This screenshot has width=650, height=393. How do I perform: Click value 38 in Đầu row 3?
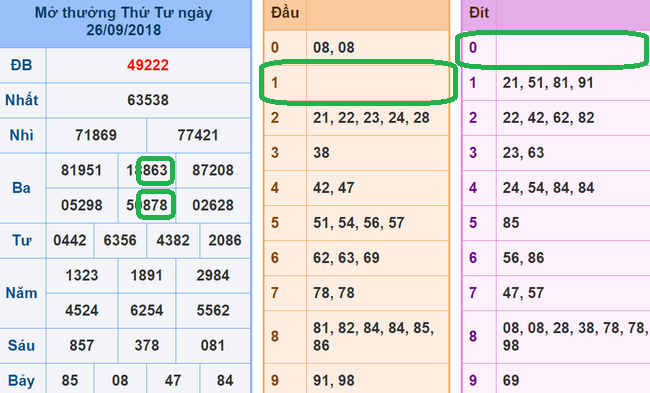click(321, 153)
